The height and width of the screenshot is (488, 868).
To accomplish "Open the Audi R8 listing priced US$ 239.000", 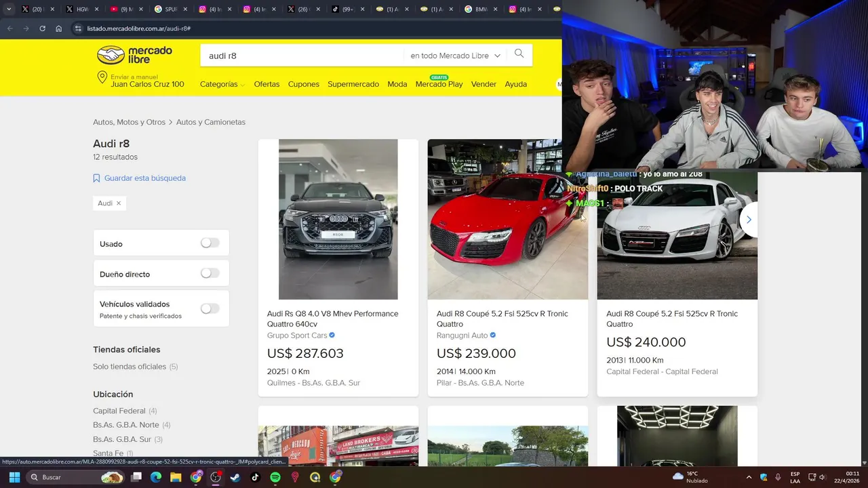I will [x=502, y=319].
